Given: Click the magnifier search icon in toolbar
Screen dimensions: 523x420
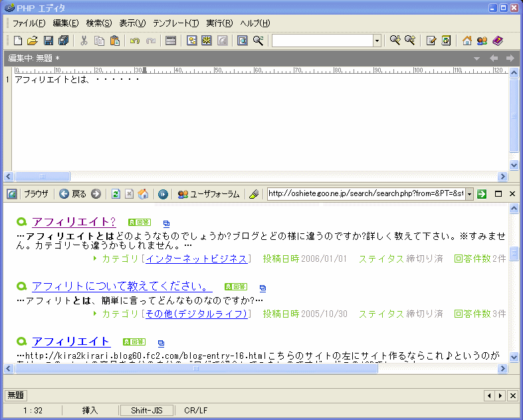Looking at the screenshot, I should pyautogui.click(x=258, y=41).
